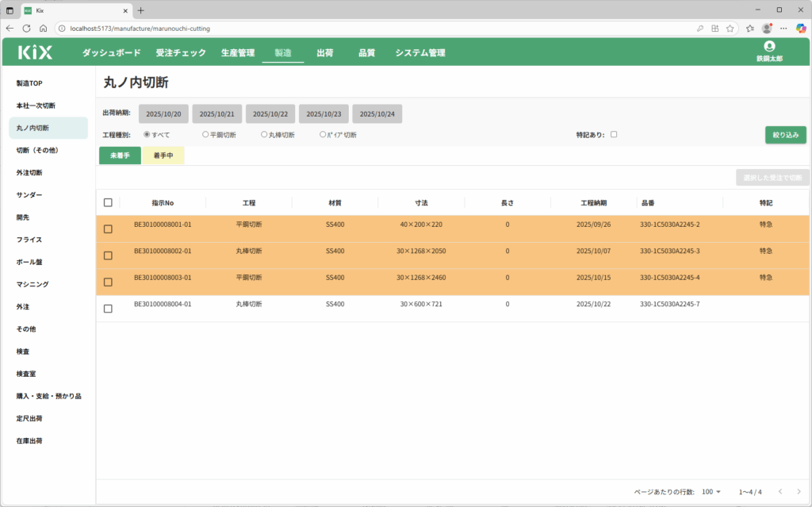Select the 丸棒切断 radio option
Viewport: 812px width, 507px height.
point(264,135)
